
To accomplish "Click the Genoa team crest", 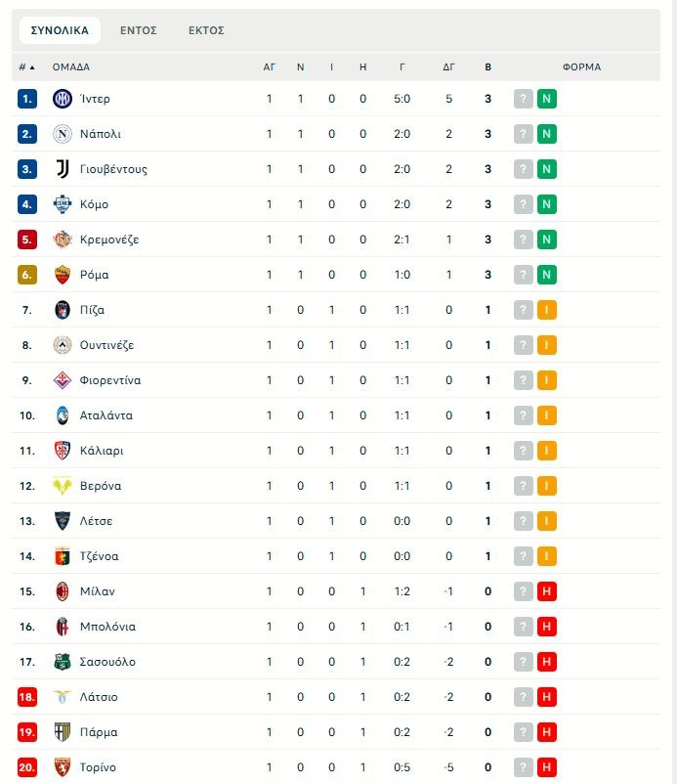I will (63, 556).
